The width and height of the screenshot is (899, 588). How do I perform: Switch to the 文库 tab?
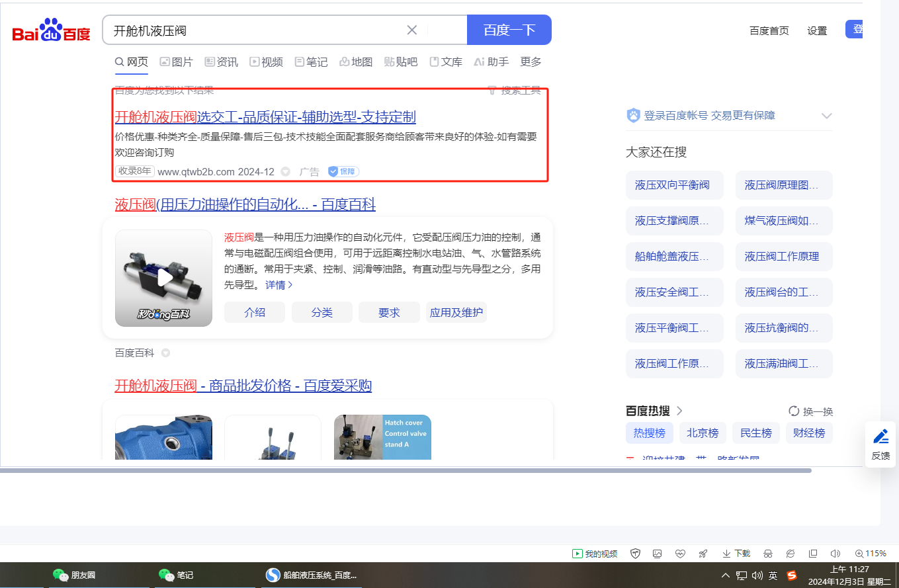[446, 62]
